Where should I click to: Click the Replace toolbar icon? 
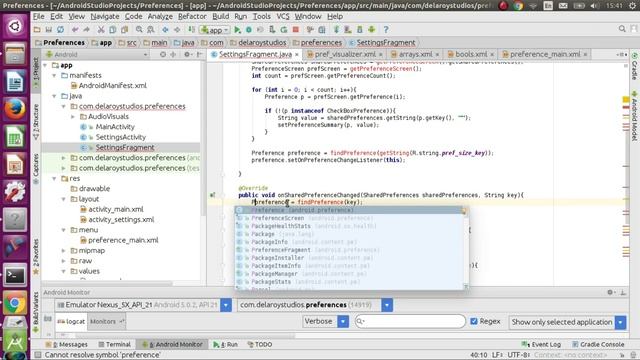point(151,29)
